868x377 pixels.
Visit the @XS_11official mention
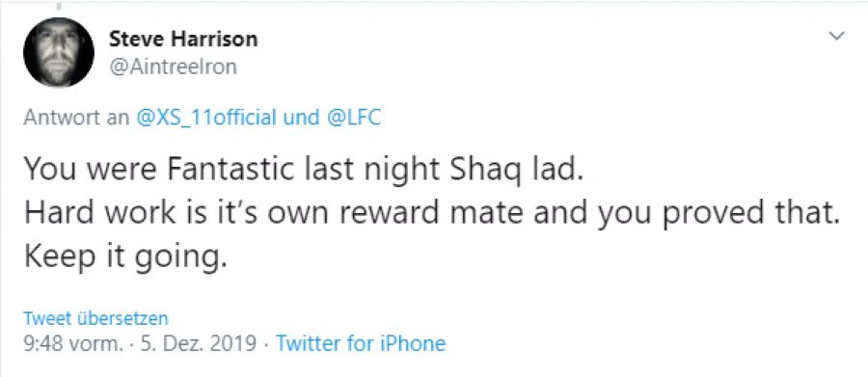point(205,118)
